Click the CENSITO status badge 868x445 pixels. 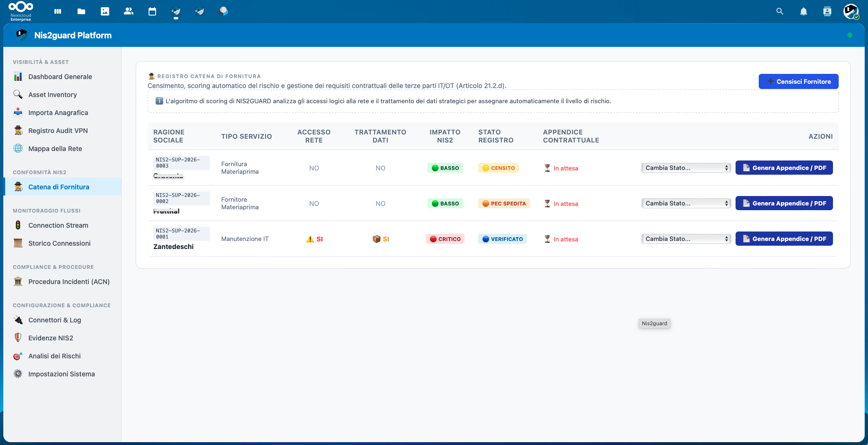click(498, 168)
